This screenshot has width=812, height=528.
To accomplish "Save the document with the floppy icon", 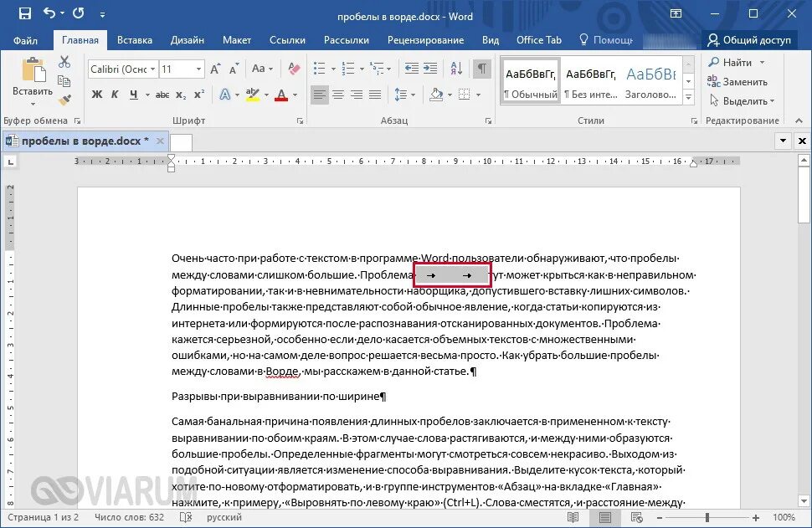I will (x=25, y=13).
